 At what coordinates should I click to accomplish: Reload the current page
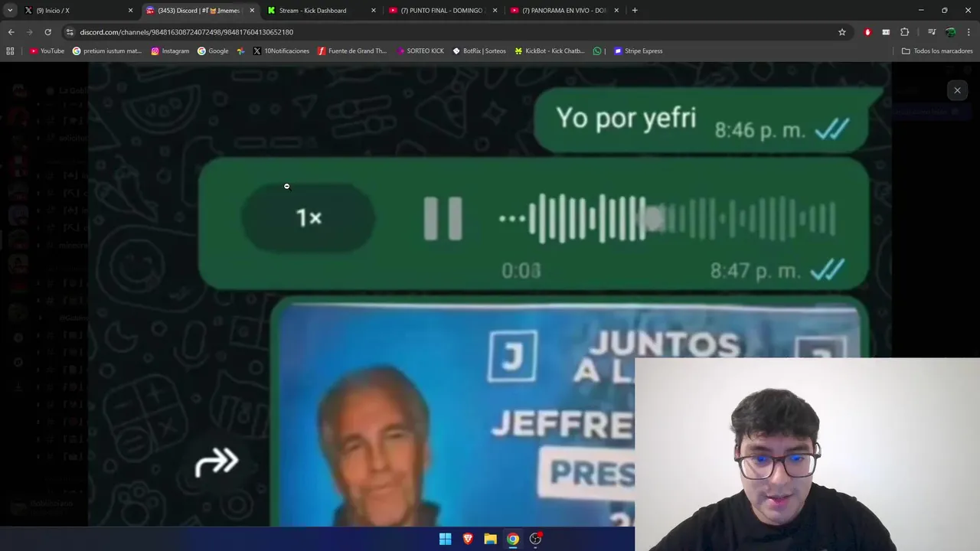point(47,32)
